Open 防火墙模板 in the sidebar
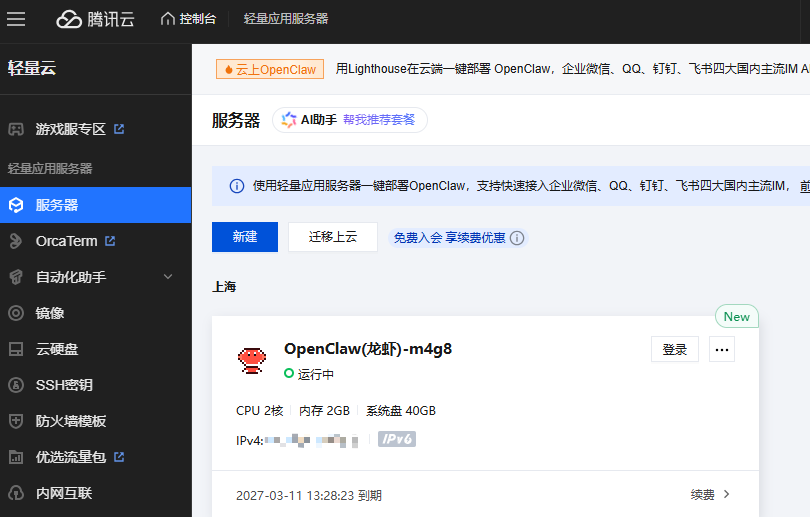Screen dimensions: 810x517 tap(71, 421)
